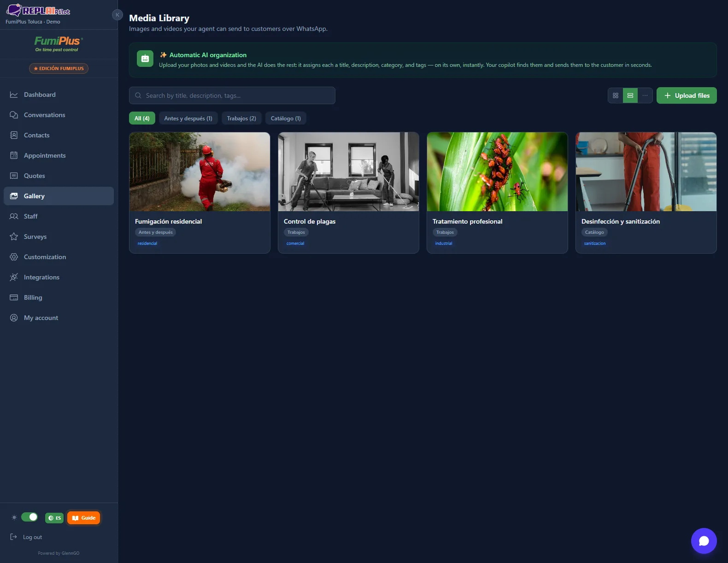The image size is (728, 563).
Task: Click the FumiPlus brand logo
Action: 59,44
